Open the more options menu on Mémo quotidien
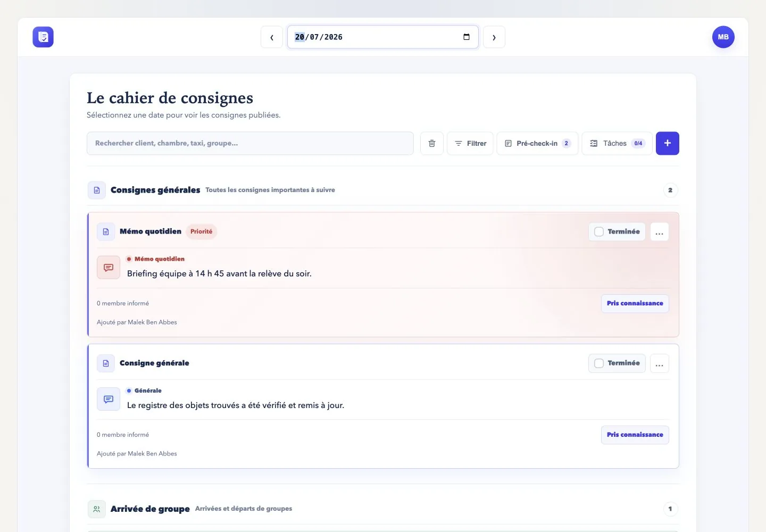 (x=660, y=232)
